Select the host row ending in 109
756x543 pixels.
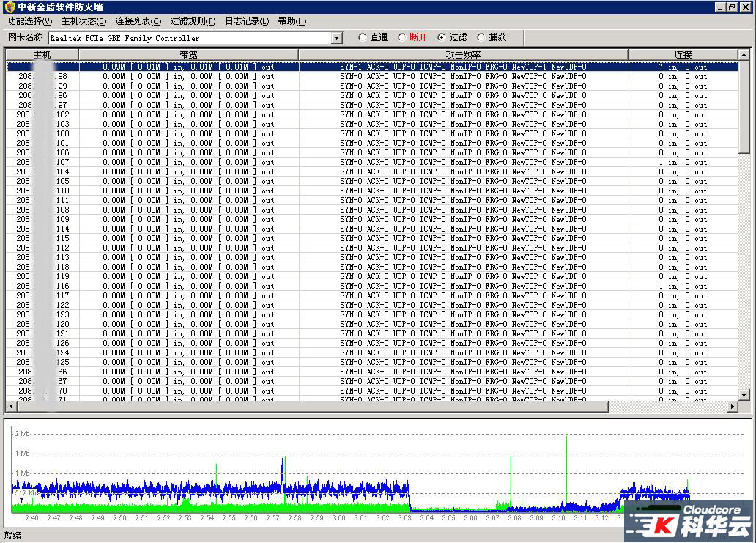click(372, 219)
